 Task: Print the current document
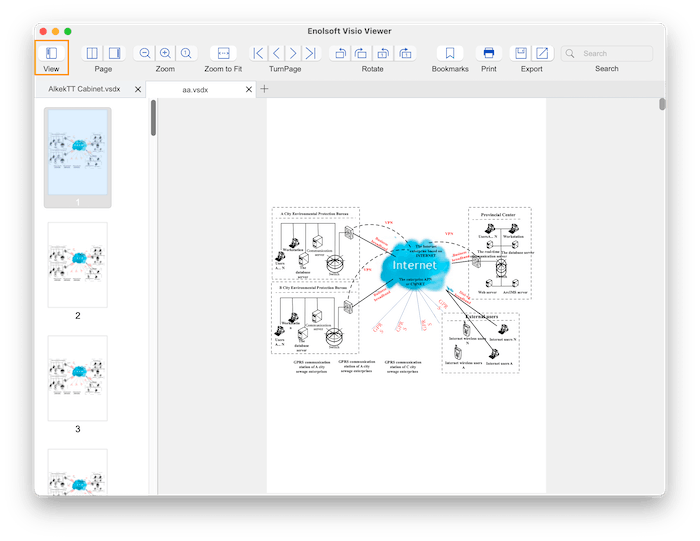click(x=488, y=53)
